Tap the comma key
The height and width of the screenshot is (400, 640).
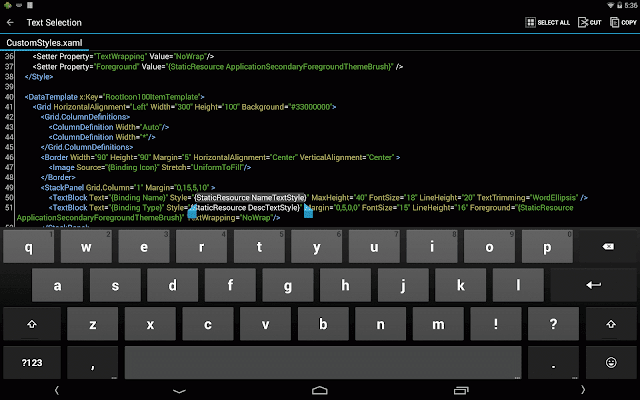pyautogui.click(x=93, y=362)
